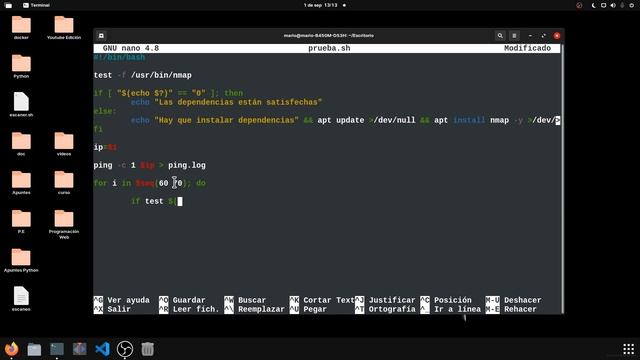The width and height of the screenshot is (640, 360).
Task: Click the "GNU nano 4.8" header text
Action: pos(131,48)
